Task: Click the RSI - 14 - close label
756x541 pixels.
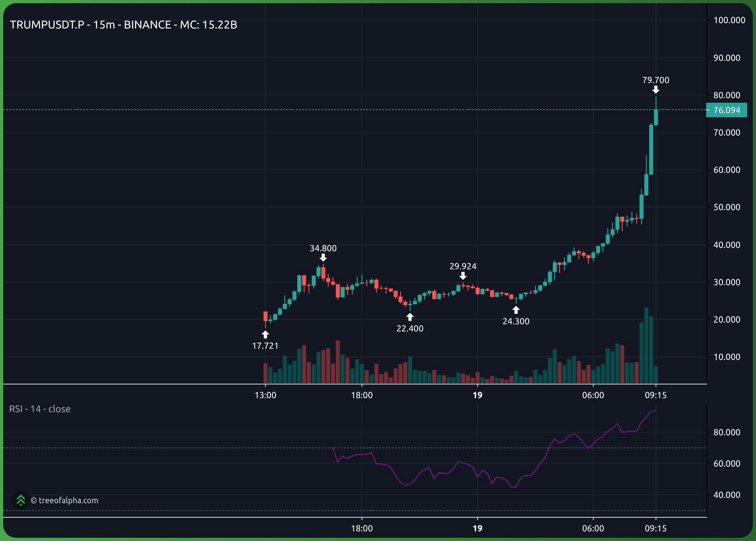Action: point(40,409)
